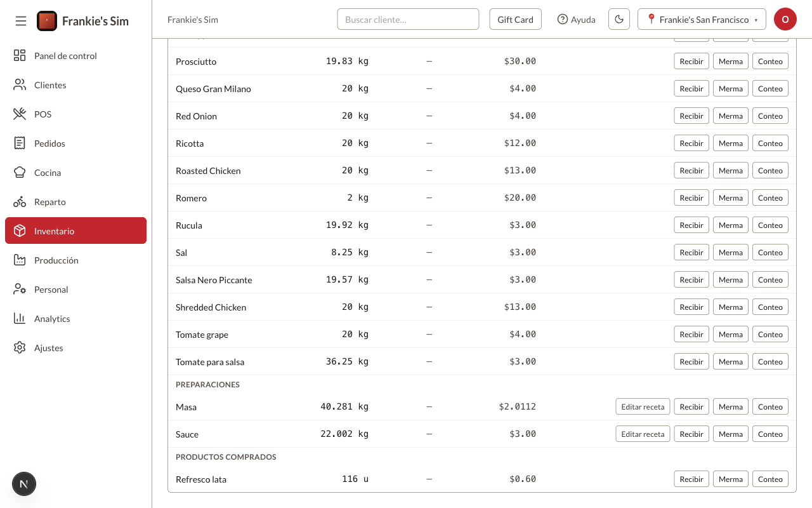Click the Producción factory icon

20,260
